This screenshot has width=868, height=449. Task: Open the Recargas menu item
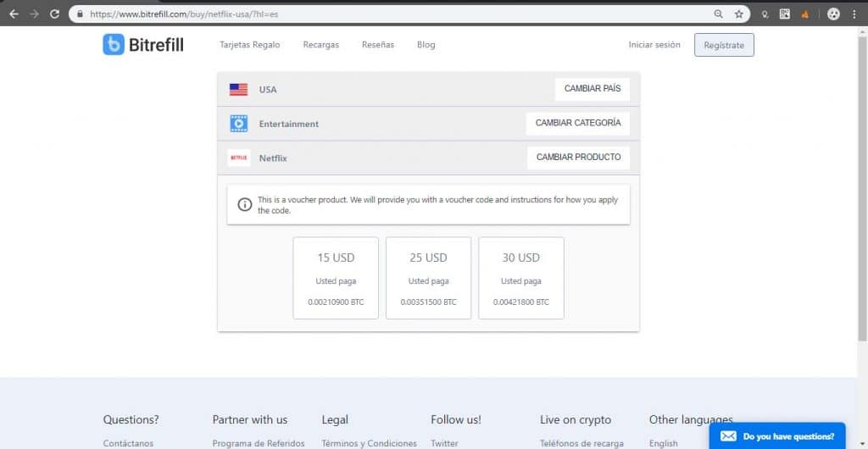(321, 45)
